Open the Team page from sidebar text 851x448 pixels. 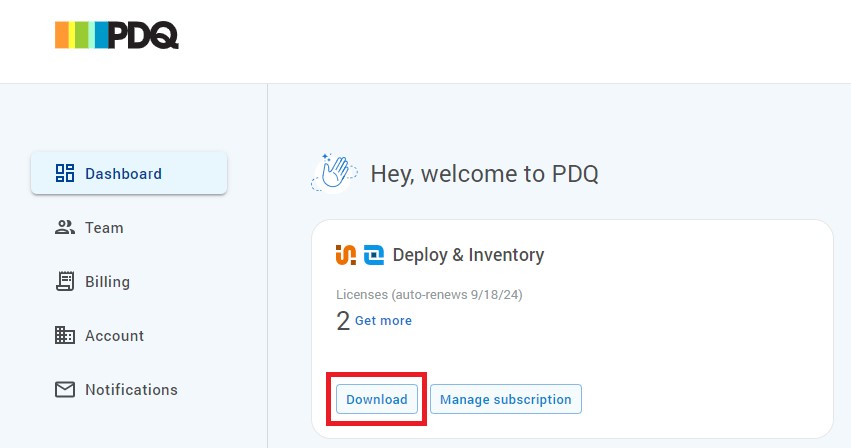click(x=104, y=228)
